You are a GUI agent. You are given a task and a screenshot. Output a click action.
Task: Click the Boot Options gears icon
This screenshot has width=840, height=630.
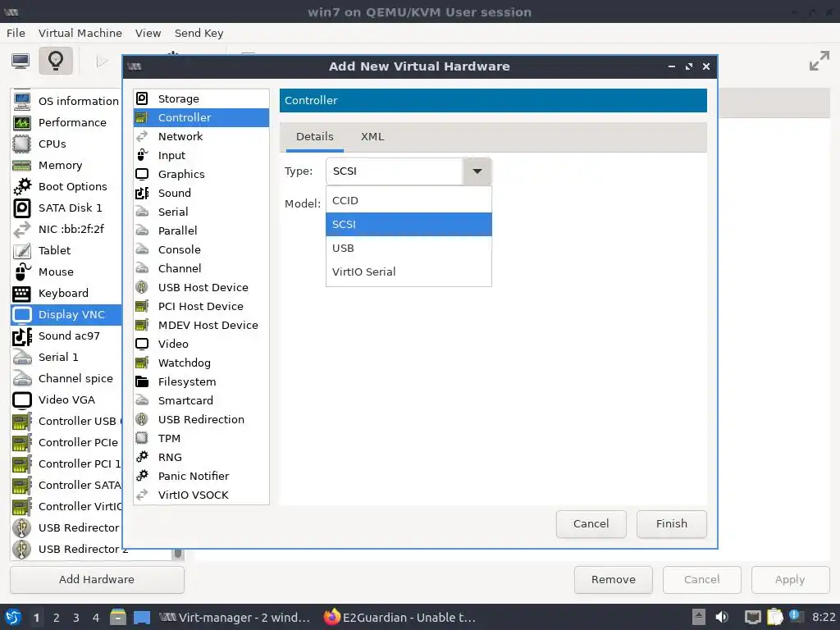point(22,186)
